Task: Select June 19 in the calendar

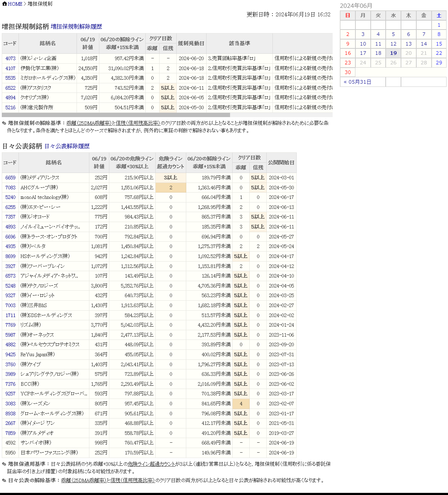Action: 393,53
